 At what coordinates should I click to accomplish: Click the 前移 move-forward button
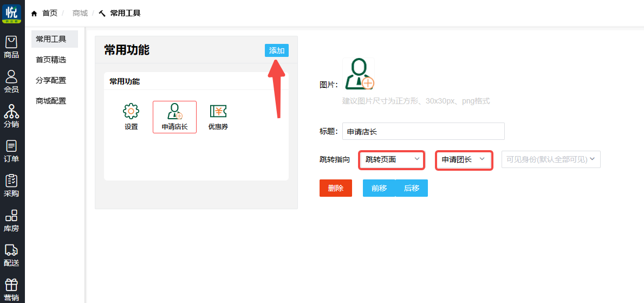(x=379, y=188)
